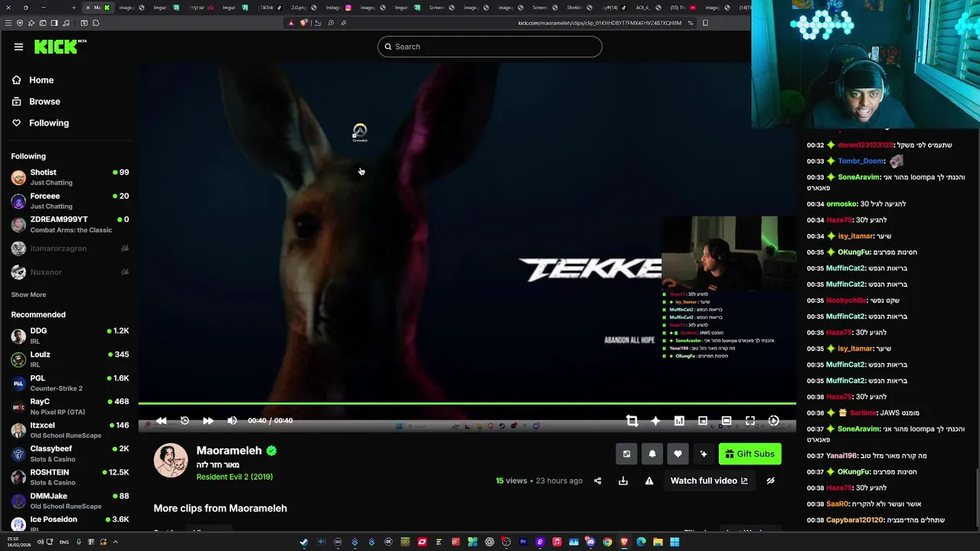Open the Resident Evil 2 (2019) category
980x551 pixels.
click(234, 477)
